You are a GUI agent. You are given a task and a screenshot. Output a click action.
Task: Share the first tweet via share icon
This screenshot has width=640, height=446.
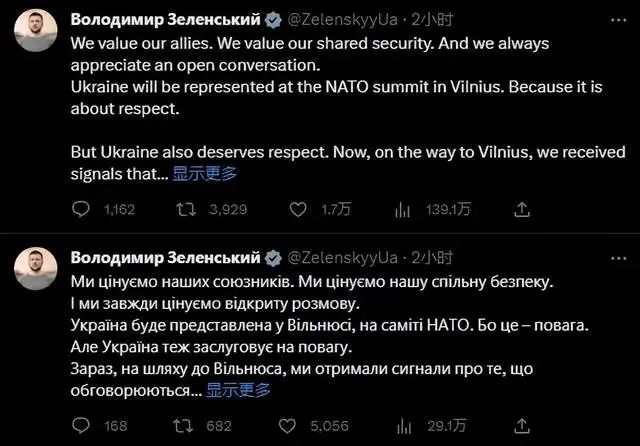coord(521,210)
